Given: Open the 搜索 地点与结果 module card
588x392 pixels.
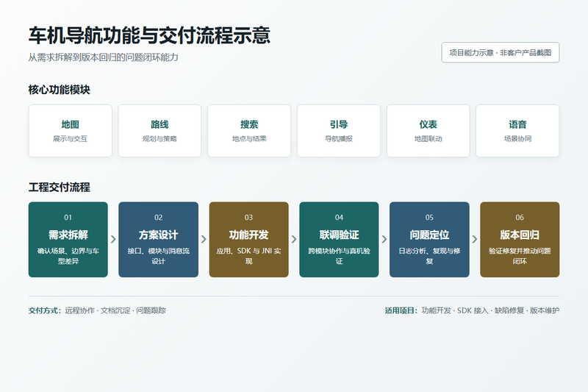Looking at the screenshot, I should 249,131.
